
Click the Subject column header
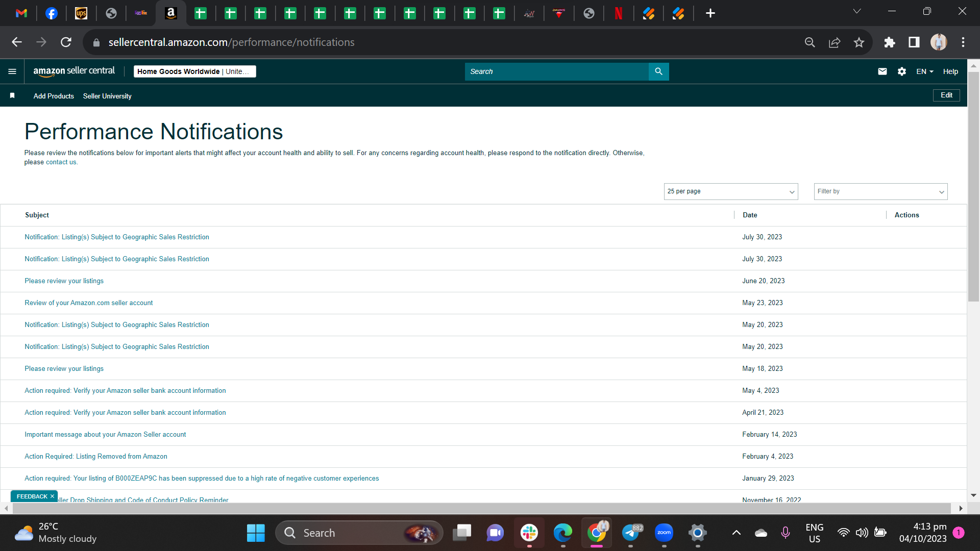(x=37, y=215)
